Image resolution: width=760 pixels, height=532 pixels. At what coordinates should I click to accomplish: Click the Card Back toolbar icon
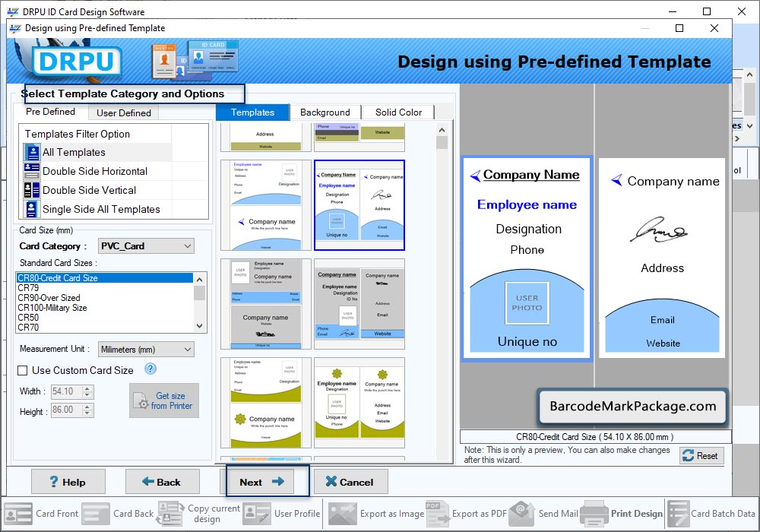(96, 514)
